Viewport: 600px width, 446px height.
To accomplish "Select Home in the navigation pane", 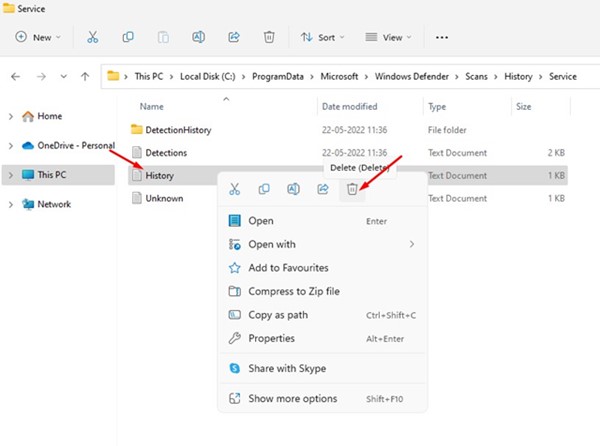I will [x=50, y=116].
